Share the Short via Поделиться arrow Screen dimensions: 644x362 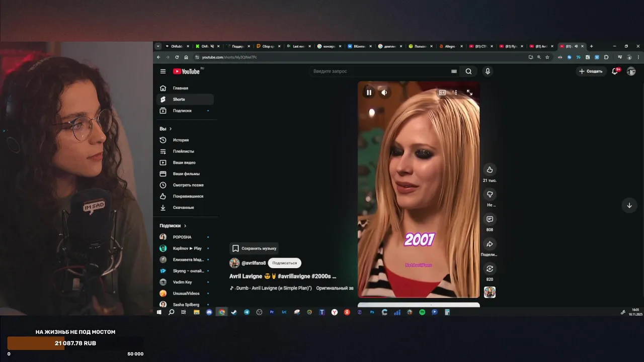(490, 244)
